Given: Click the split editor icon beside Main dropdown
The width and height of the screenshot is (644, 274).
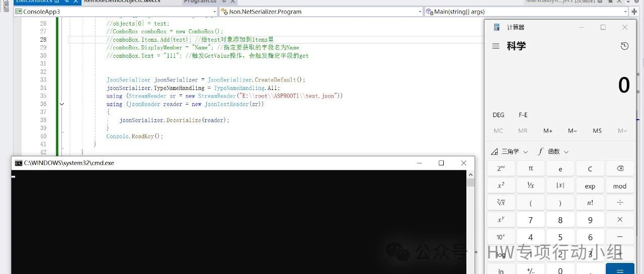Looking at the screenshot, I should (x=634, y=12).
